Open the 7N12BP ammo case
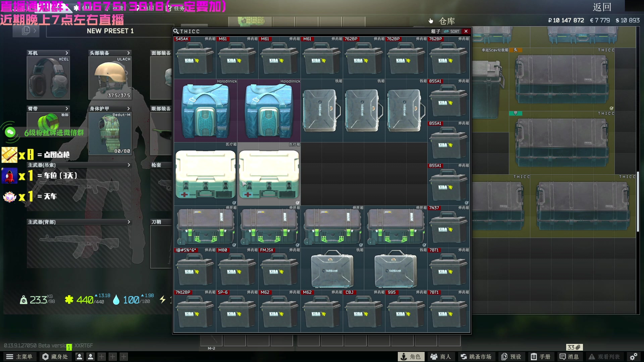644x362 pixels. tap(195, 311)
